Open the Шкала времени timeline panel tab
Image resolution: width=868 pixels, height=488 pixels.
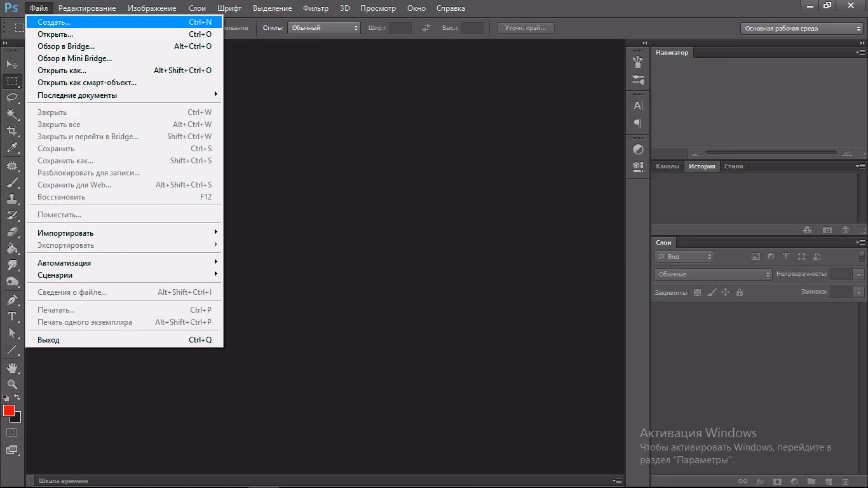click(64, 481)
